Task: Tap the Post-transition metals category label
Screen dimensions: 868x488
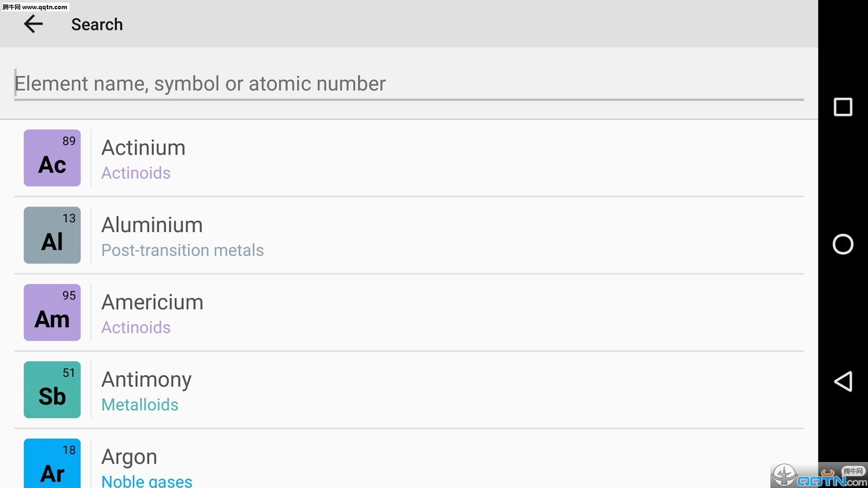Action: [182, 250]
